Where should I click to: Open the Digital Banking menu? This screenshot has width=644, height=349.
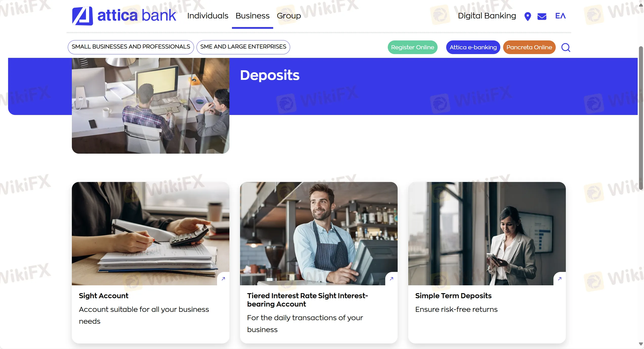click(x=487, y=16)
